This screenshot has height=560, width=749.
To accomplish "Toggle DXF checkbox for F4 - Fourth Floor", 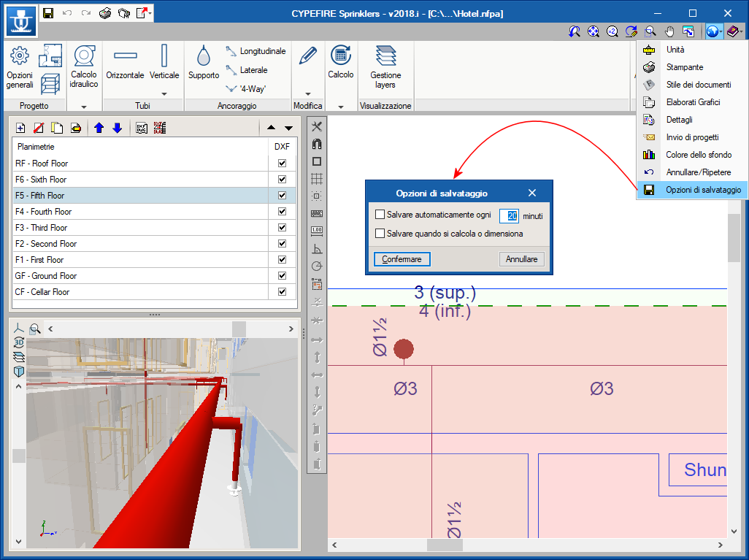I will click(x=283, y=211).
